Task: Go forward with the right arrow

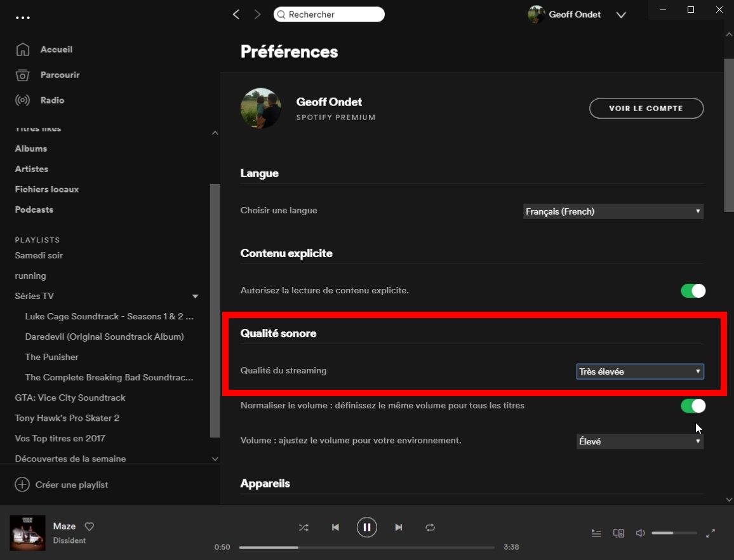Action: [x=257, y=15]
